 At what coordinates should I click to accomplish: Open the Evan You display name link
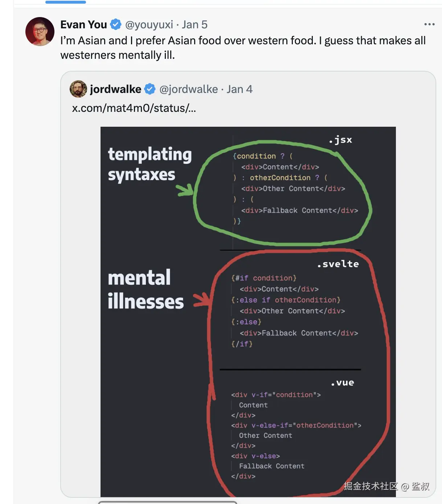tap(83, 24)
